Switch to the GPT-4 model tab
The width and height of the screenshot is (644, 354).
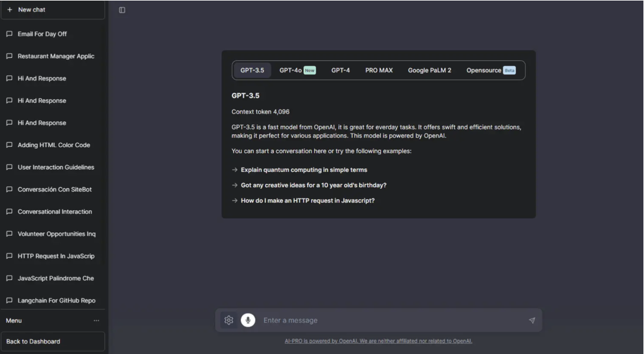click(x=341, y=70)
